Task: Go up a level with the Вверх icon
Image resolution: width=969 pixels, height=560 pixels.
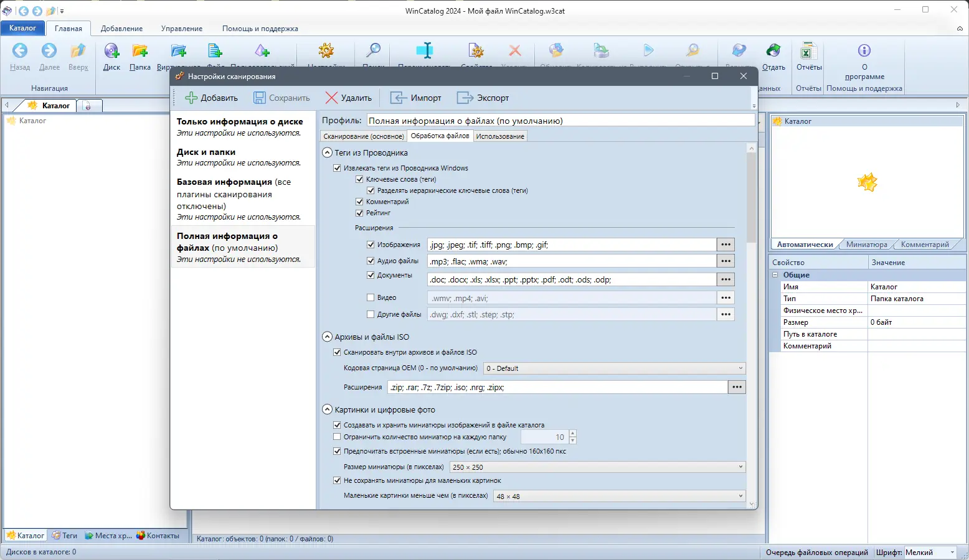Action: pyautogui.click(x=78, y=51)
